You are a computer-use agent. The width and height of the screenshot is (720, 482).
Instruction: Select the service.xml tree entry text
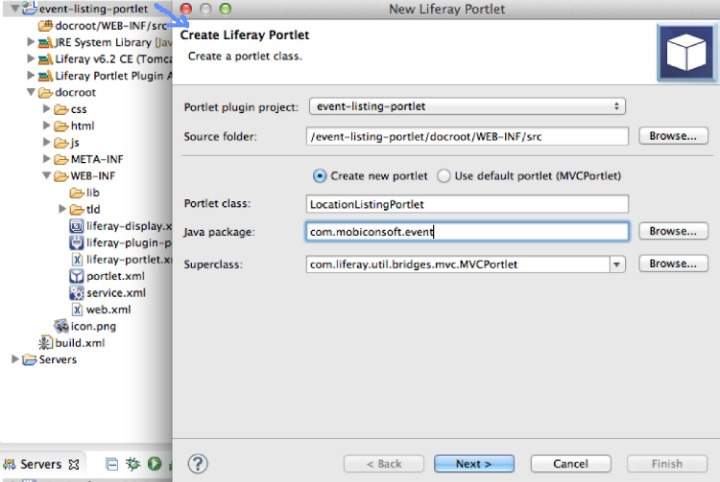coord(116,293)
